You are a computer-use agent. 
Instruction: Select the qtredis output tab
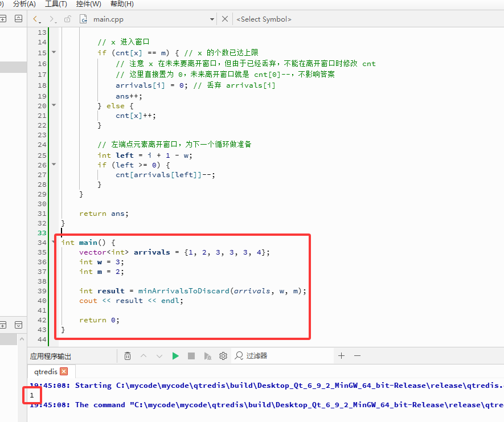46,371
